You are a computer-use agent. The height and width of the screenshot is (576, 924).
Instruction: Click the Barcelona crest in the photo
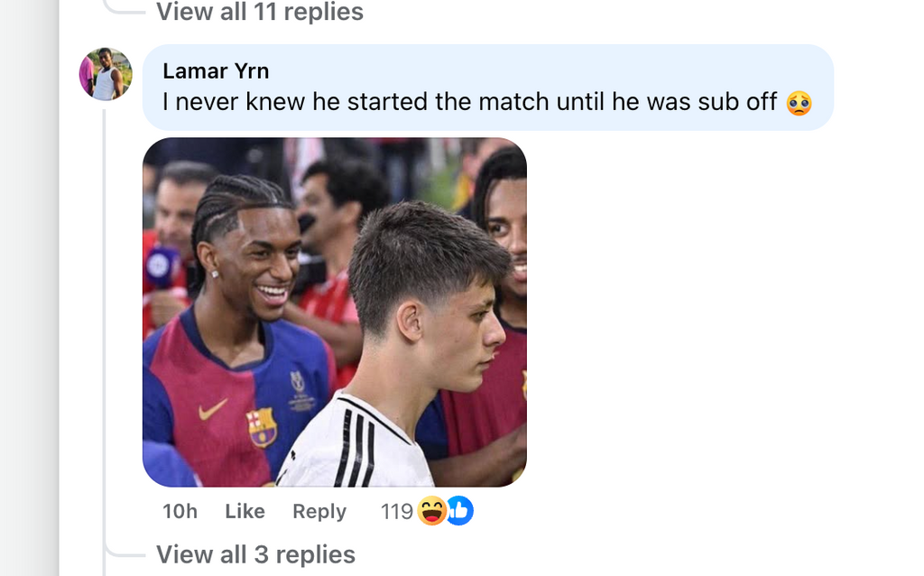(x=262, y=428)
